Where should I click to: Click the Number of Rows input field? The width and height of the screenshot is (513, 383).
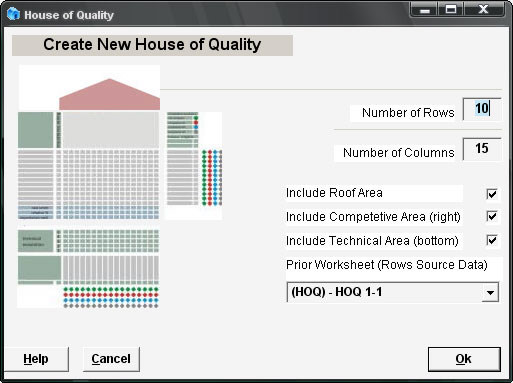482,109
